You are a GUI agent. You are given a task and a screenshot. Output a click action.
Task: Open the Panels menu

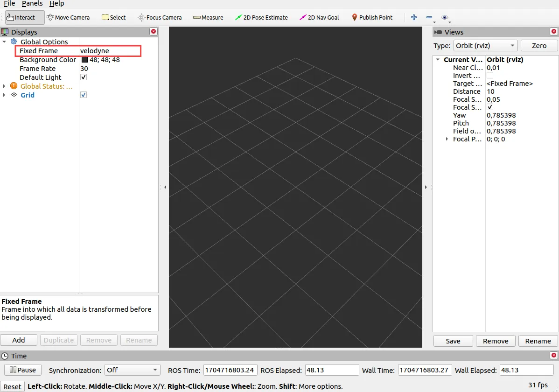click(32, 4)
